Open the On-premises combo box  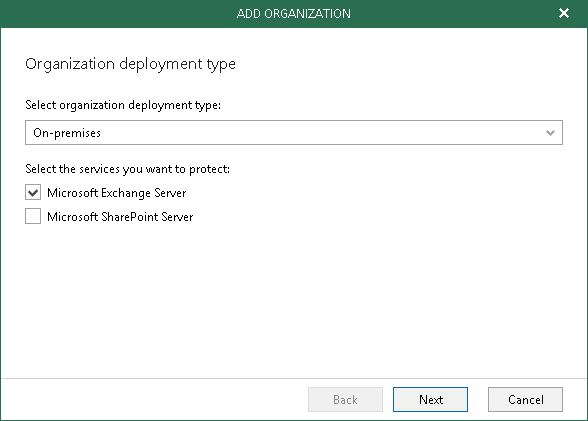[x=294, y=132]
